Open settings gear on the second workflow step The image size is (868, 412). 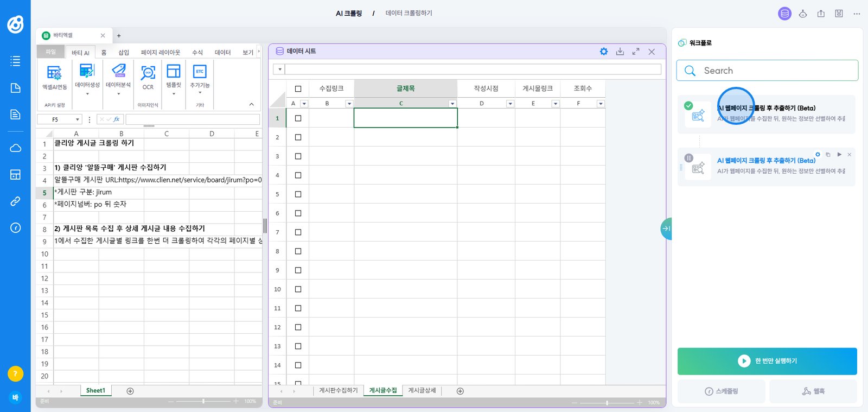pyautogui.click(x=818, y=155)
